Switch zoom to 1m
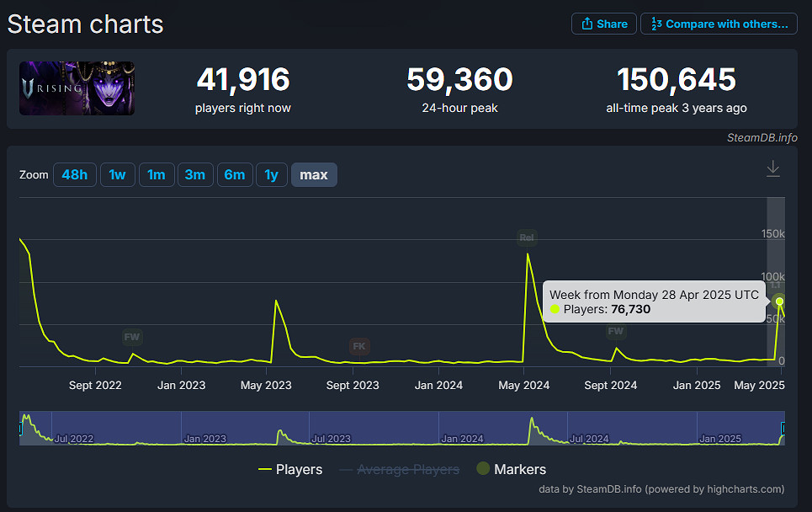Viewport: 812px width, 512px height. [x=156, y=174]
